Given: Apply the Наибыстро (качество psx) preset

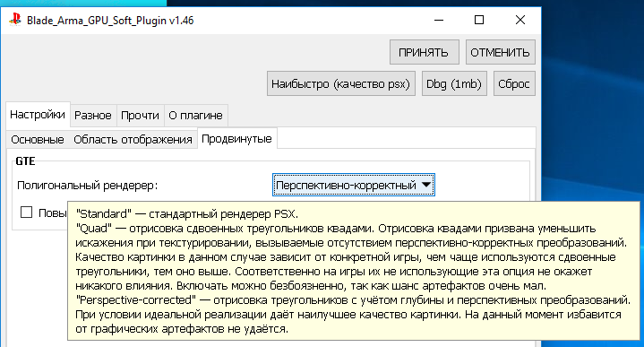Looking at the screenshot, I should [x=341, y=84].
